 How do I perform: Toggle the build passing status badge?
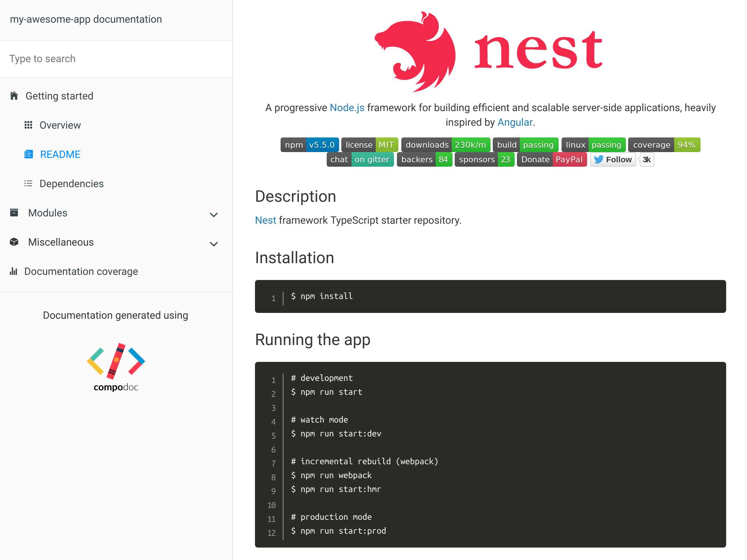click(x=526, y=144)
